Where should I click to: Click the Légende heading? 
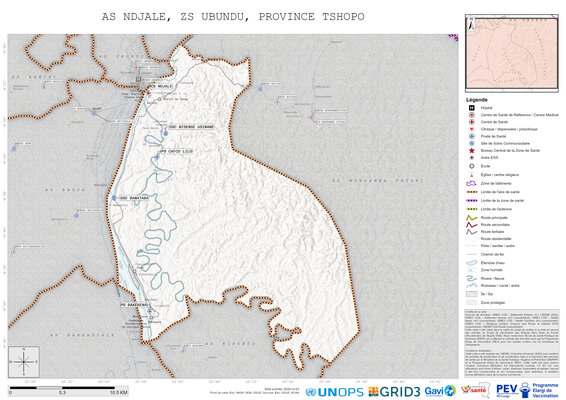pos(476,100)
